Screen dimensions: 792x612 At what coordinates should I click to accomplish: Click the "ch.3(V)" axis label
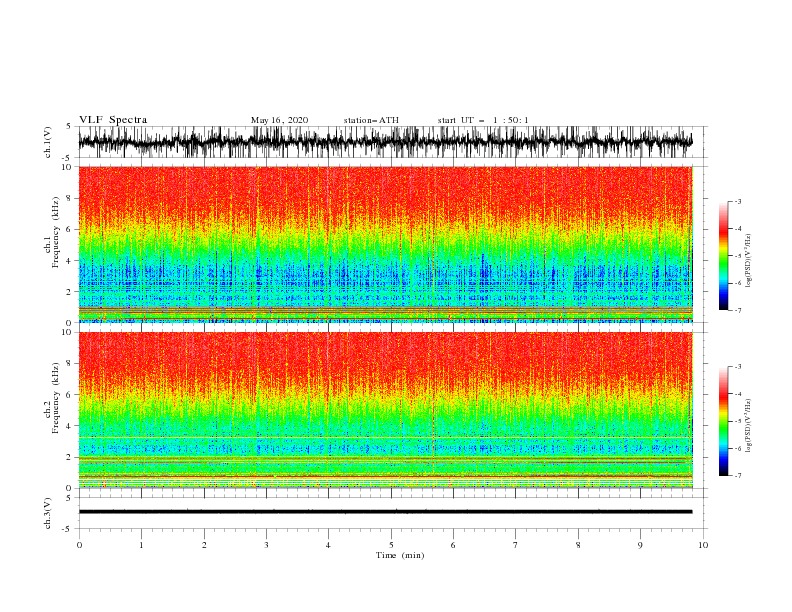(x=48, y=513)
